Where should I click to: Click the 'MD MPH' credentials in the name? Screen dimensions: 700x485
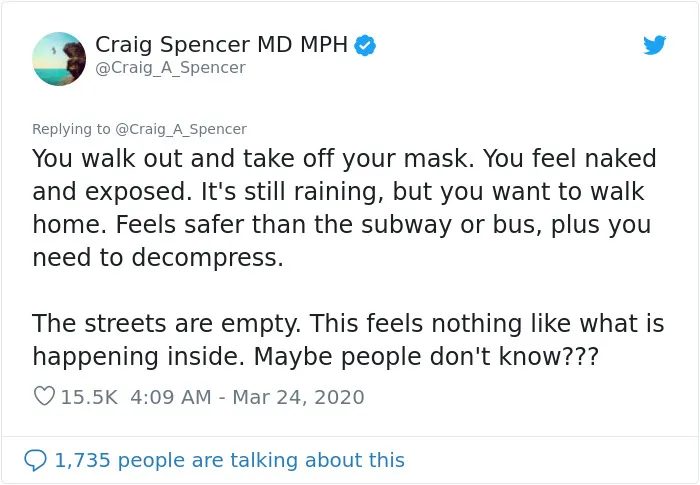(x=302, y=45)
